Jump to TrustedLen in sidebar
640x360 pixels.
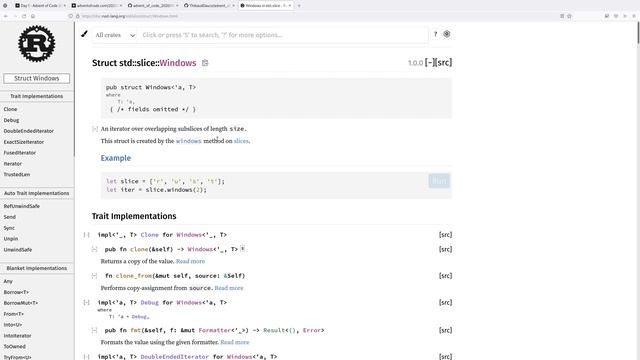click(x=17, y=174)
